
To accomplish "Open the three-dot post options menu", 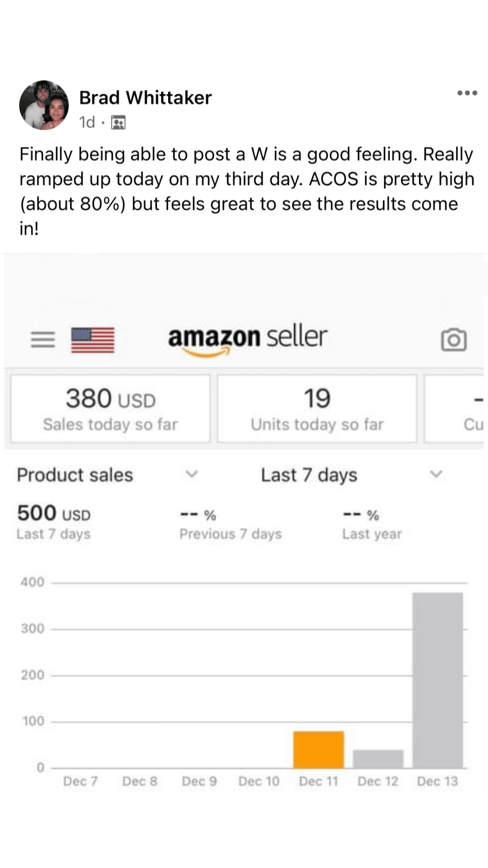I will pyautogui.click(x=467, y=93).
